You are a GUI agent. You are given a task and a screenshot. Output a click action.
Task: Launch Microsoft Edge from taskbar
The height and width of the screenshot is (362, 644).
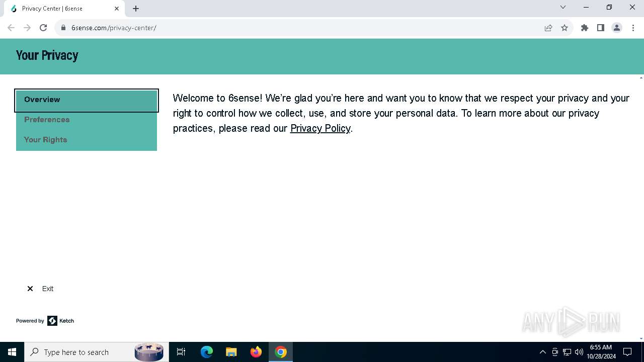207,352
